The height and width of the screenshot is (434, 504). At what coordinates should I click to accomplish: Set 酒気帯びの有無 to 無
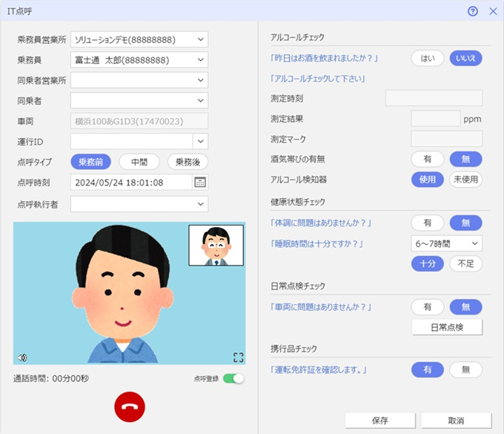pos(465,159)
